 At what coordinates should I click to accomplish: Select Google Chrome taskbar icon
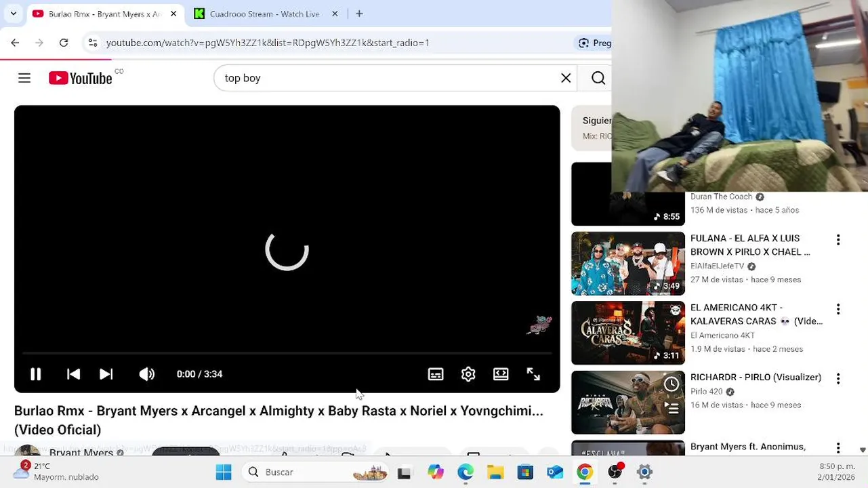(585, 472)
